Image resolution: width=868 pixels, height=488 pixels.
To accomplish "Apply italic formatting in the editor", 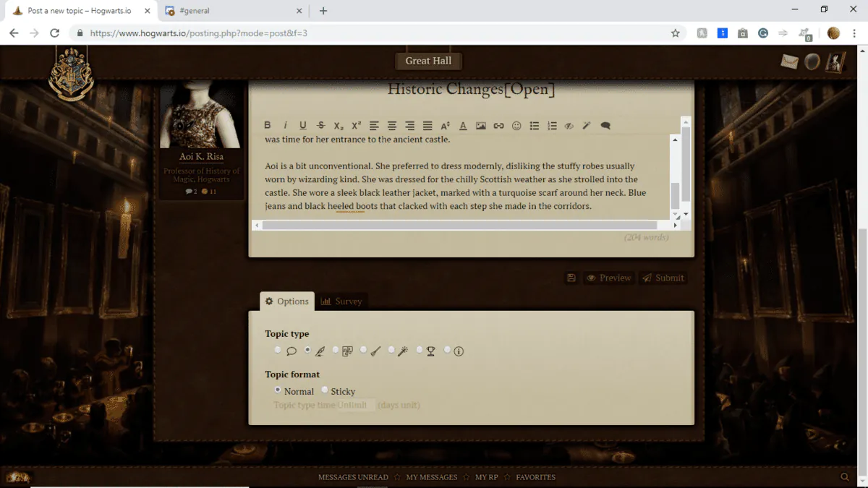I will pyautogui.click(x=285, y=126).
